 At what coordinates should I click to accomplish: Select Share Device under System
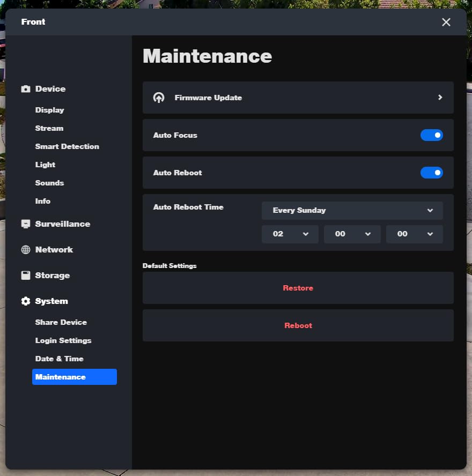(x=61, y=322)
